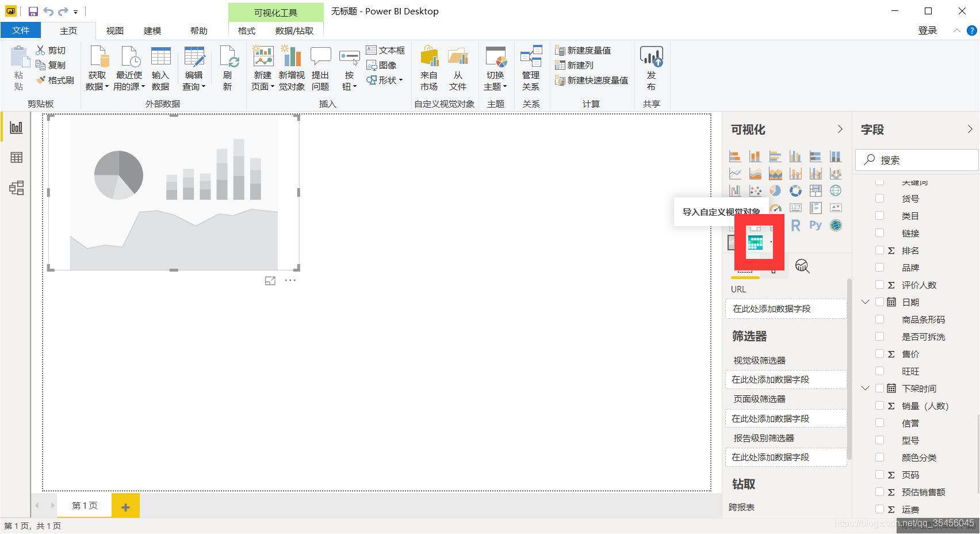This screenshot has width=980, height=534.
Task: Select the stacked column chart visual
Action: tap(755, 156)
